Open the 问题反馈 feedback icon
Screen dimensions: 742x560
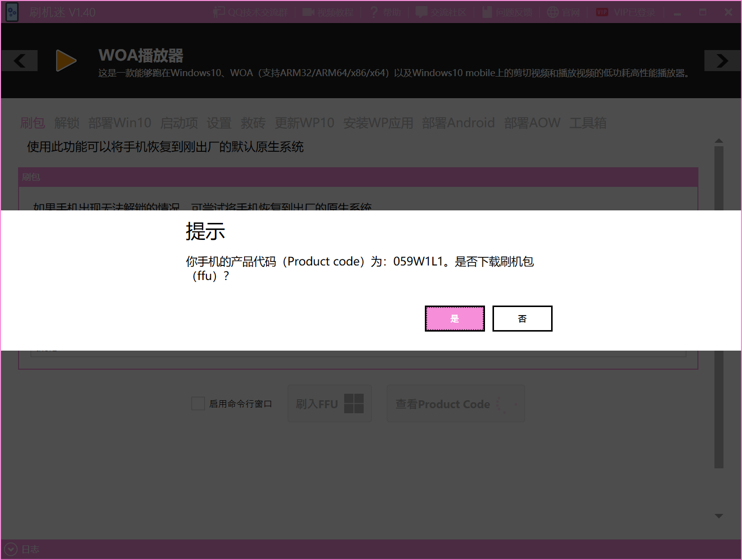click(487, 12)
